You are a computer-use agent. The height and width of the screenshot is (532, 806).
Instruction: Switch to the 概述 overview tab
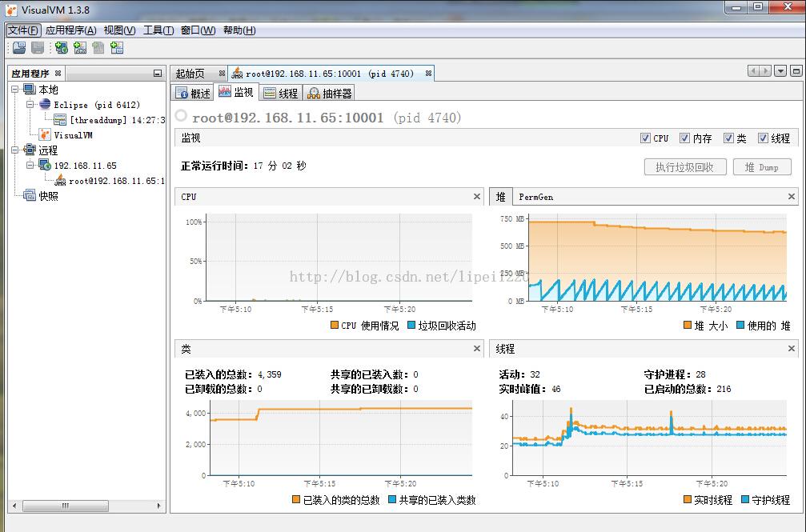193,93
